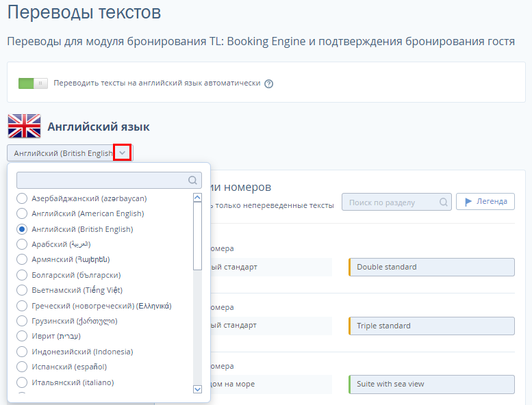Collapse language dropdown with chevron arrow
Screen dimensions: 532x405
123,153
